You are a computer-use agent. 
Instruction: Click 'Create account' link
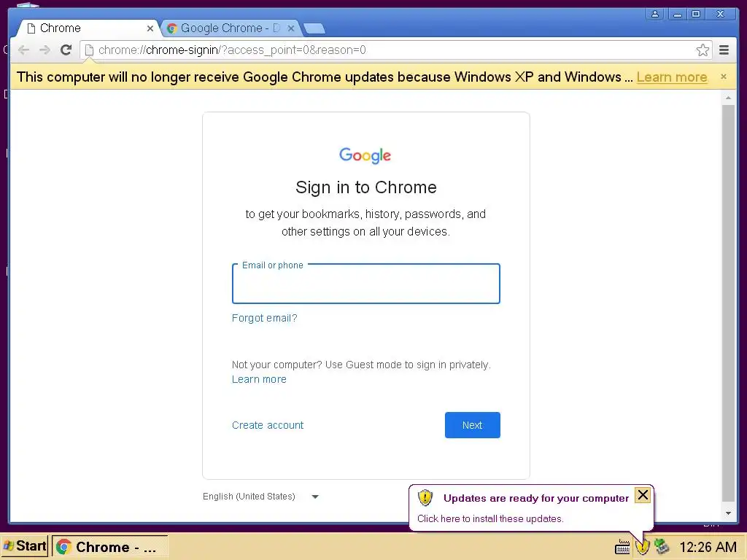click(x=267, y=425)
